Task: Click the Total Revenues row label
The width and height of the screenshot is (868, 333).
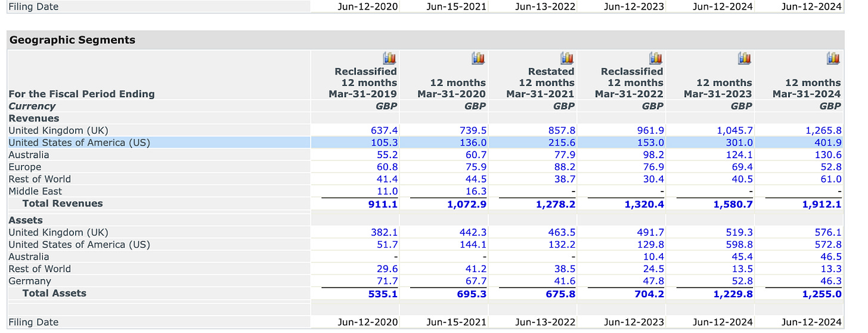Action: [x=63, y=203]
